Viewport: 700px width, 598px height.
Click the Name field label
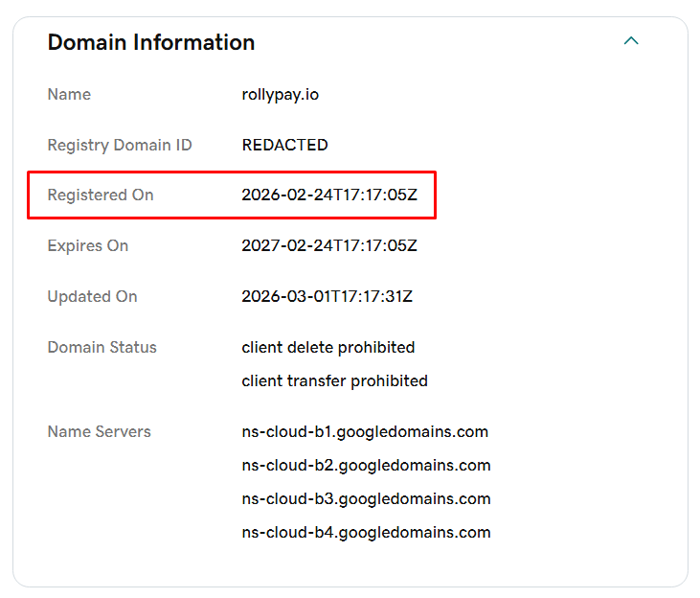tap(69, 94)
